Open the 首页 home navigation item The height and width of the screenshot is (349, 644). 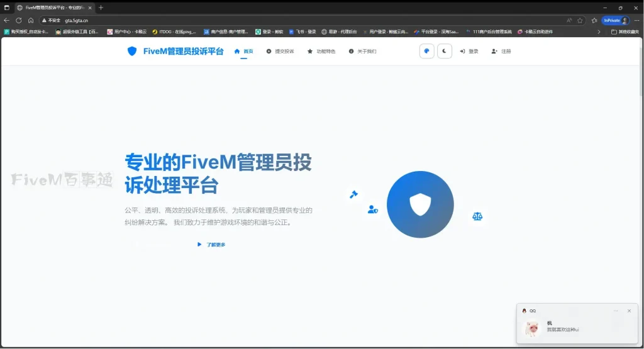(x=243, y=52)
